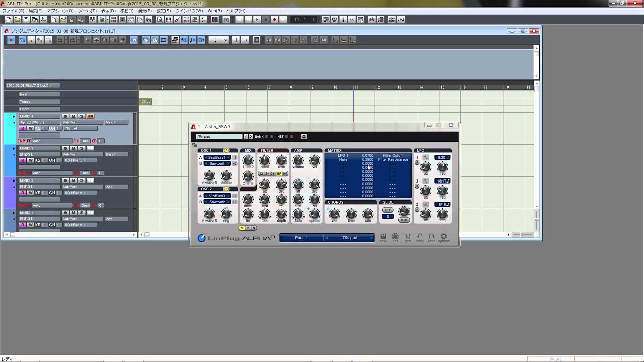Open the Pads 1 bank selector
This screenshot has height=362, width=644.
tap(301, 238)
